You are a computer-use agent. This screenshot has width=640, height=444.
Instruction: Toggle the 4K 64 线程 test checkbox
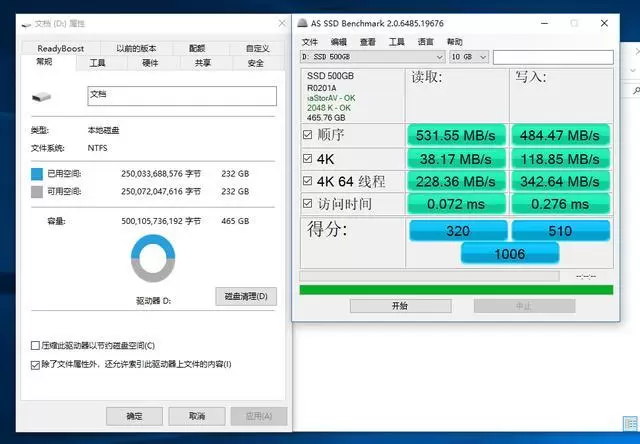pyautogui.click(x=307, y=181)
